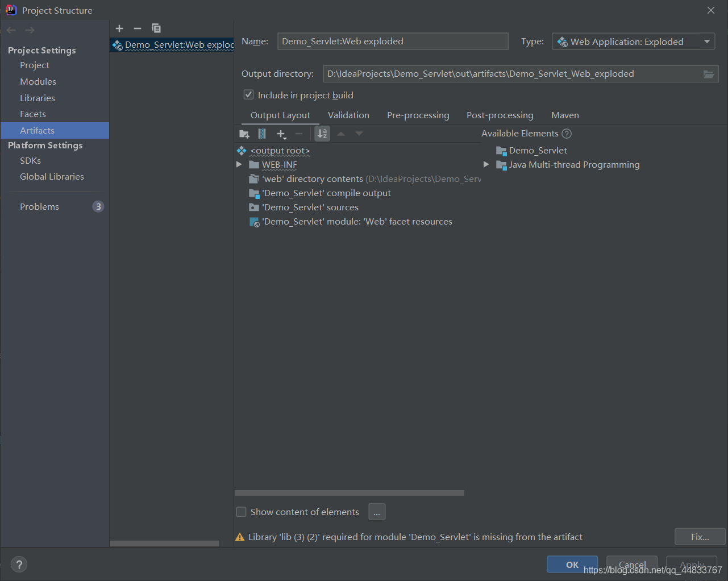
Task: Move selected layout element down
Action: (359, 134)
